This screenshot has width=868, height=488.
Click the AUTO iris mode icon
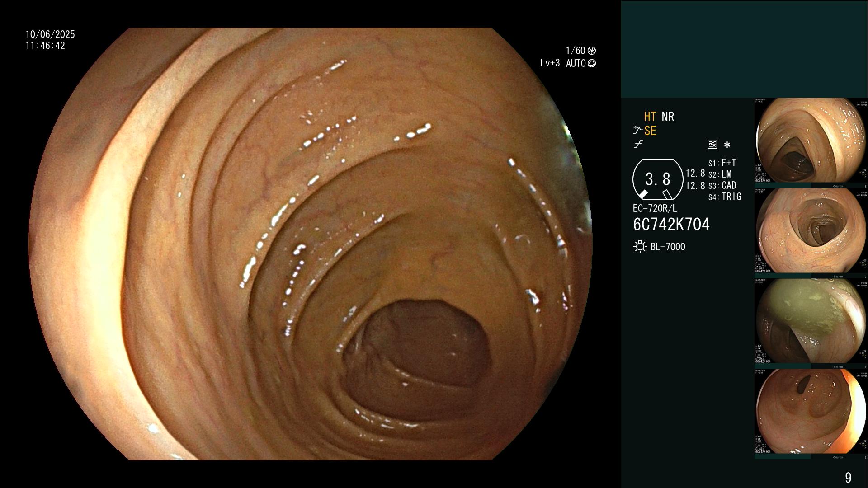point(592,63)
